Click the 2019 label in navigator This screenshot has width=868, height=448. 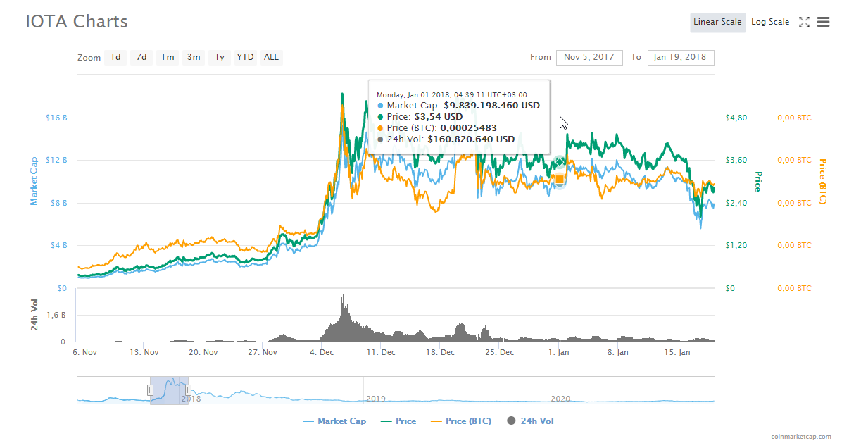pos(376,399)
